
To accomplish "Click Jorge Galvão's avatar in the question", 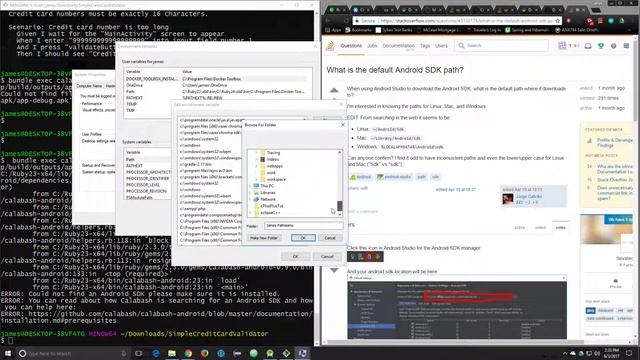I will tap(507, 199).
